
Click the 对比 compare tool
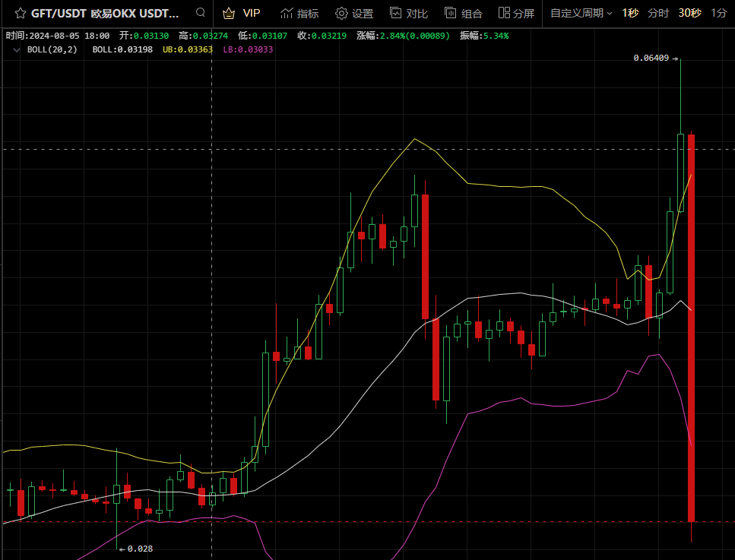pos(409,13)
